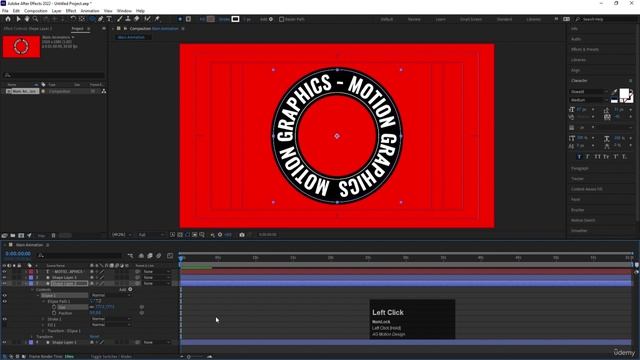Open the File menu

(5, 11)
